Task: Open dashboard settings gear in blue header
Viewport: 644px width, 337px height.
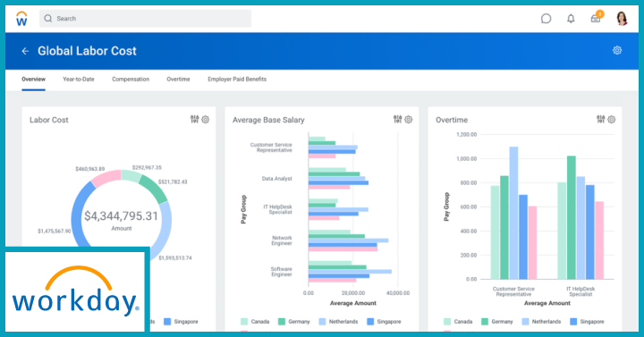Action: pyautogui.click(x=617, y=50)
